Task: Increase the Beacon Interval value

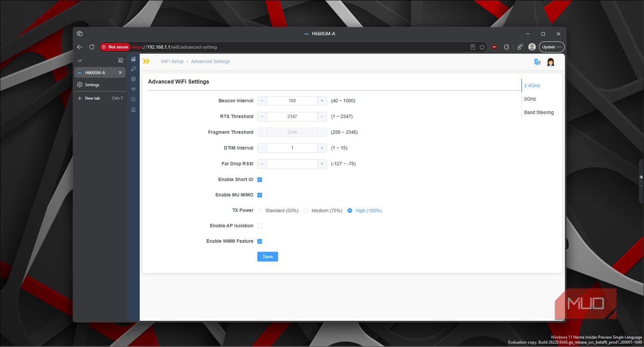Action: 322,101
